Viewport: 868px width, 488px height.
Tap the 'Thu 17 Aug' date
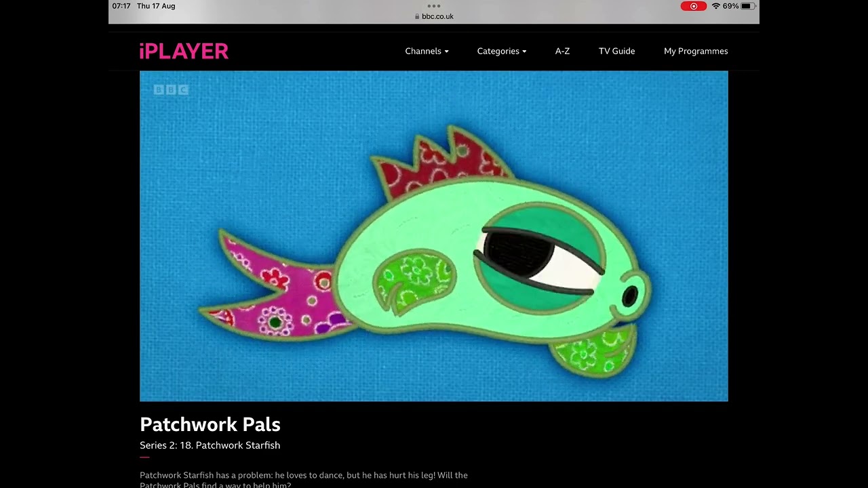pos(156,6)
